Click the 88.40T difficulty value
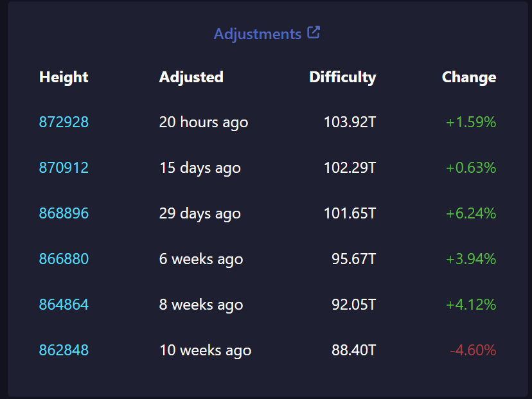 click(x=353, y=350)
